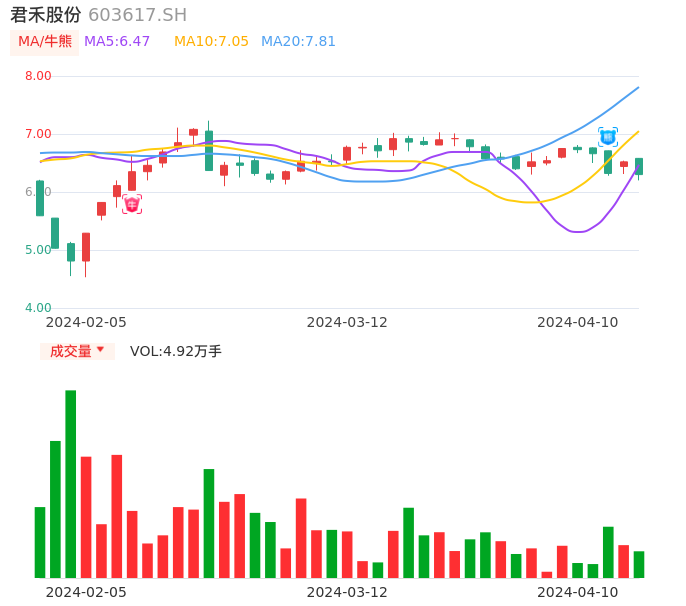The width and height of the screenshot is (686, 606).
Task: Click the 2024-02-05 date label under the price chart
Action: pos(87,322)
